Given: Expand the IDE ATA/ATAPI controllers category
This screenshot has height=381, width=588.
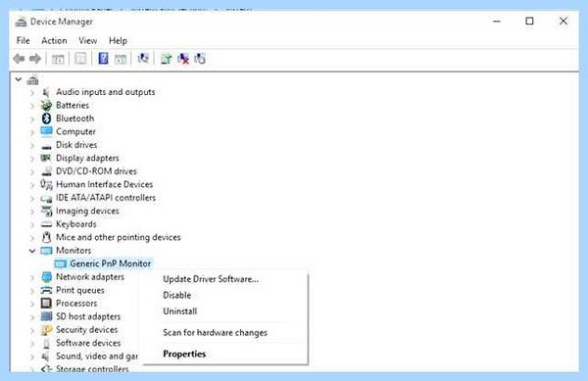Looking at the screenshot, I should pyautogui.click(x=32, y=198).
